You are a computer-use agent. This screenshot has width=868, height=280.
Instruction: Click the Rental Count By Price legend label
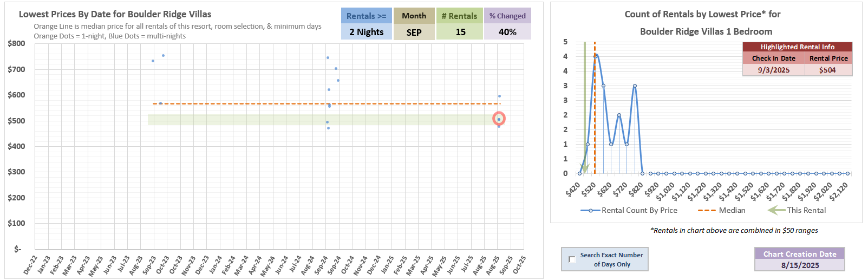click(x=639, y=210)
